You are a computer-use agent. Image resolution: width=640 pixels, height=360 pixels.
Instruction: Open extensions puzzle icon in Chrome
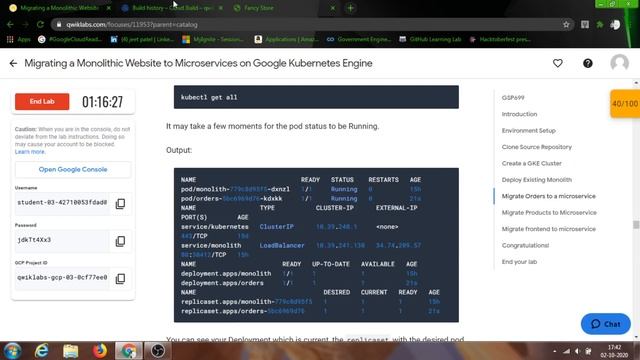600,24
